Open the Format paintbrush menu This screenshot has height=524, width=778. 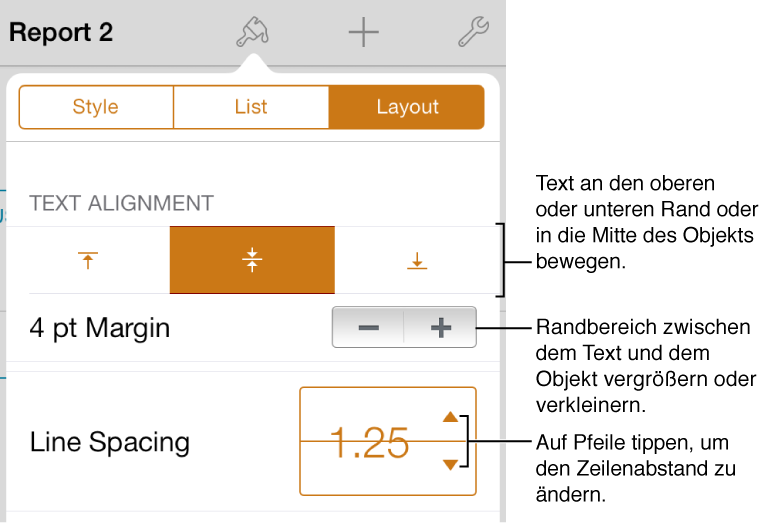pos(253,32)
